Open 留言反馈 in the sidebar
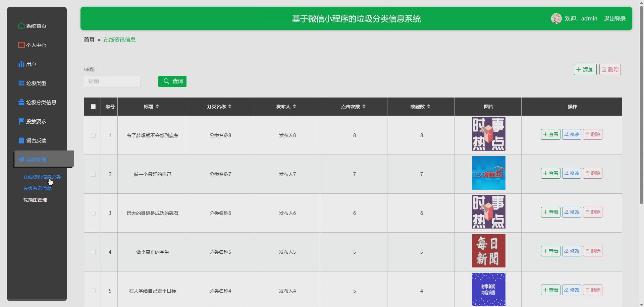The image size is (644, 307). (37, 140)
